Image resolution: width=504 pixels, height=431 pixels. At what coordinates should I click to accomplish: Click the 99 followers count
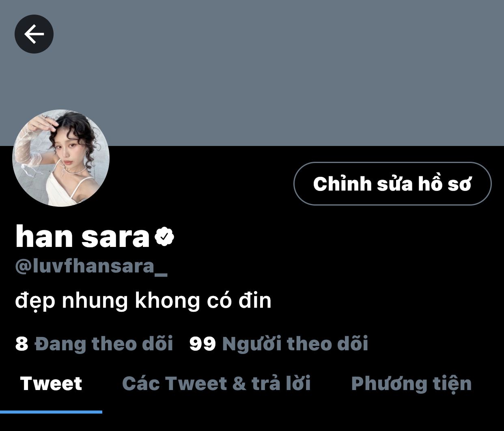point(202,344)
